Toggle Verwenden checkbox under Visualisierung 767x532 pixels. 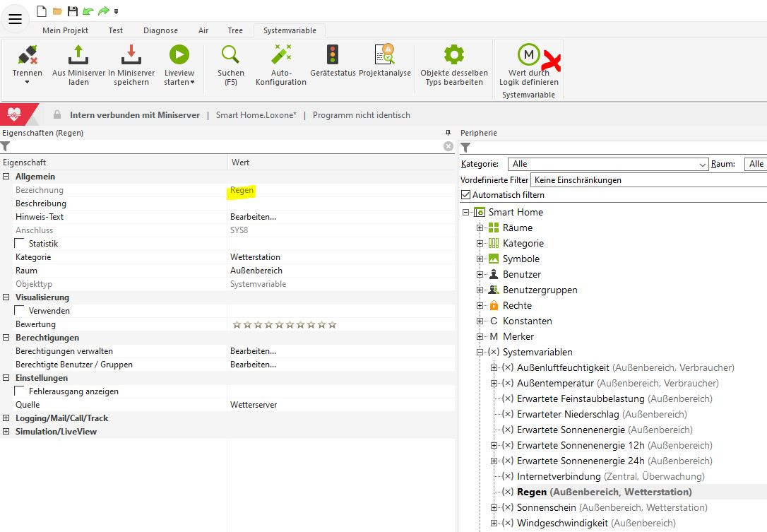pos(20,311)
